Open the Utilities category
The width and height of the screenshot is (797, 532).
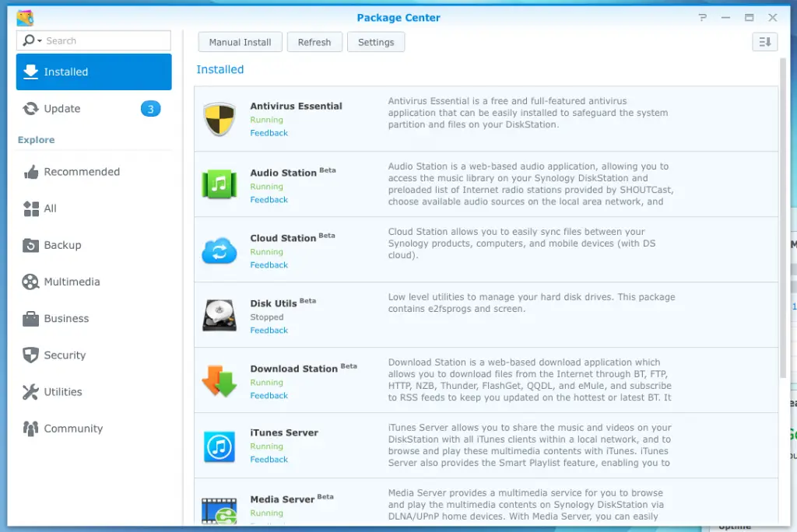(x=94, y=392)
